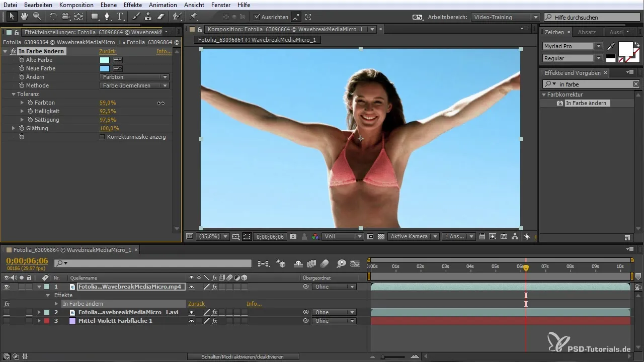Select the Zoom magnifier tool
Screen dimensions: 644x362
coord(37,17)
